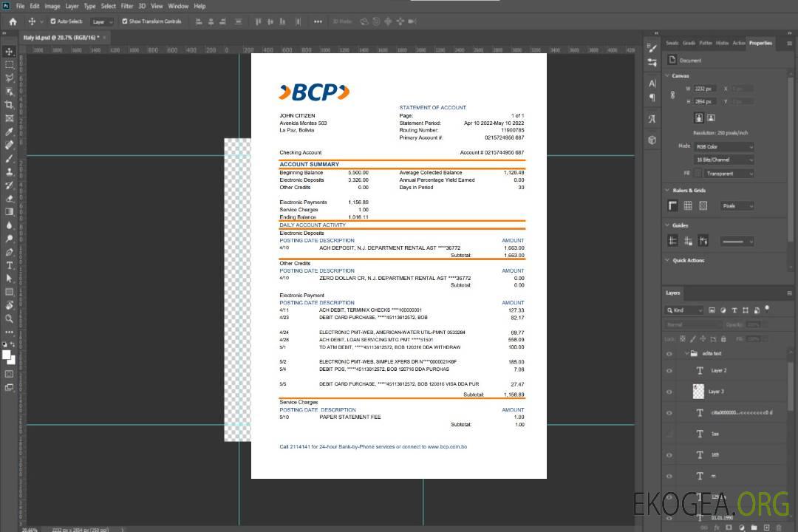
Task: Select the Crop tool in the toolbar
Action: point(10,105)
